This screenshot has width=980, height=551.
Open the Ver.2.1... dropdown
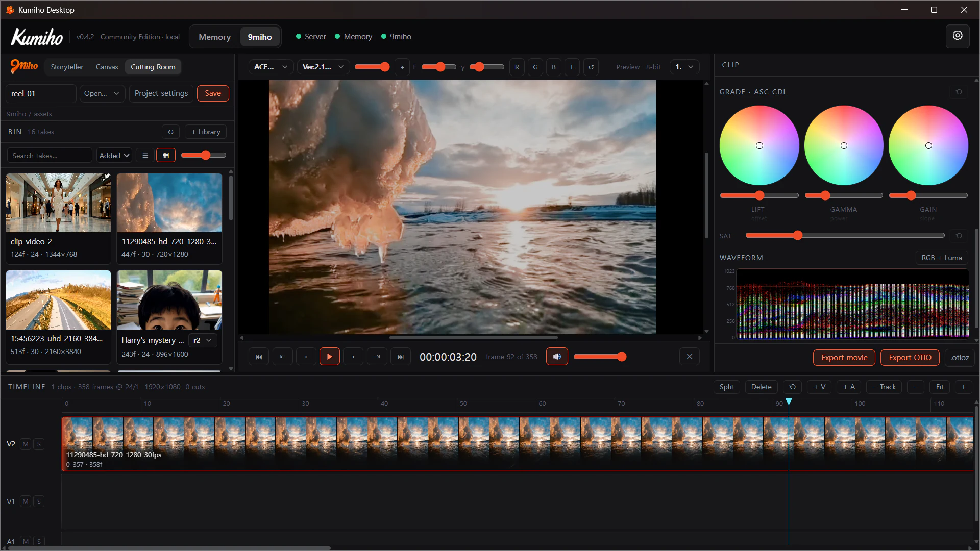pyautogui.click(x=323, y=67)
